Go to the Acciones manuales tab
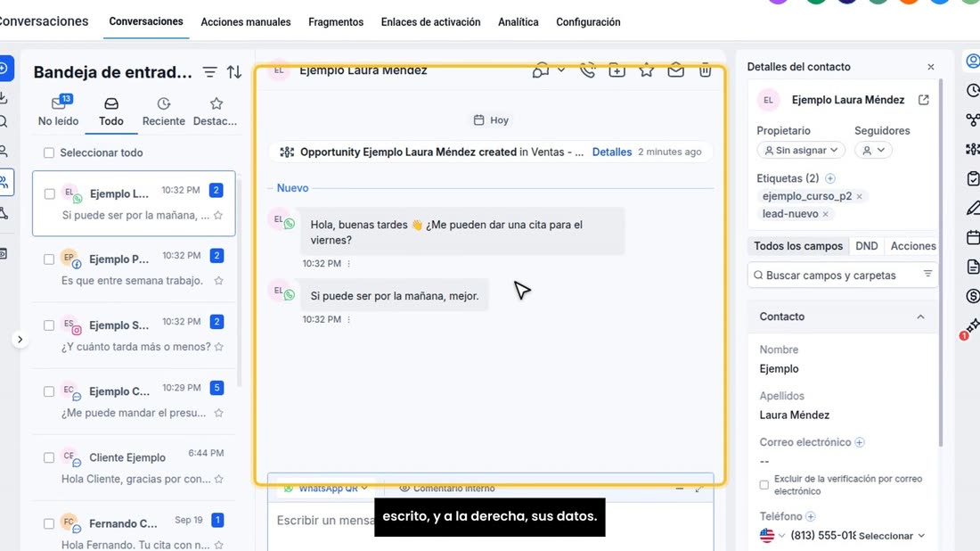Image resolution: width=980 pixels, height=551 pixels. tap(246, 22)
